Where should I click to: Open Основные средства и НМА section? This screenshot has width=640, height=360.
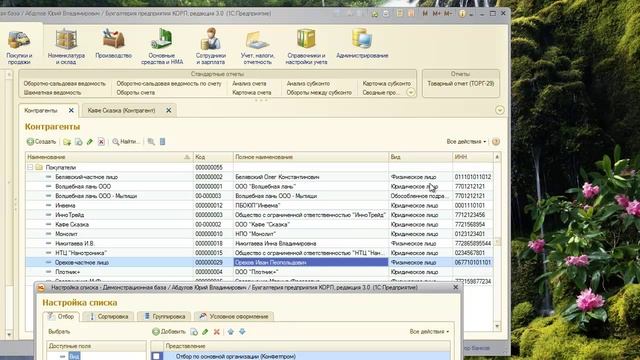point(162,47)
